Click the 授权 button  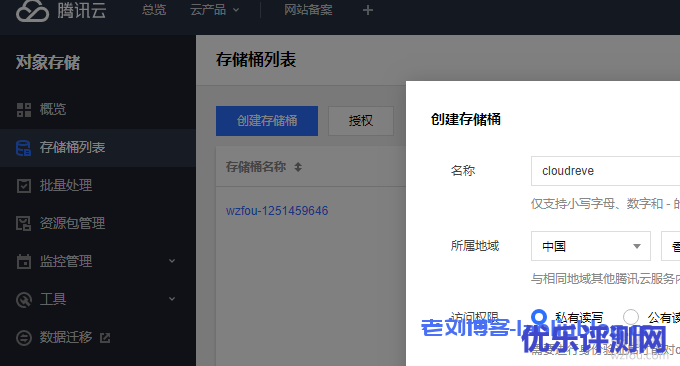coord(361,121)
